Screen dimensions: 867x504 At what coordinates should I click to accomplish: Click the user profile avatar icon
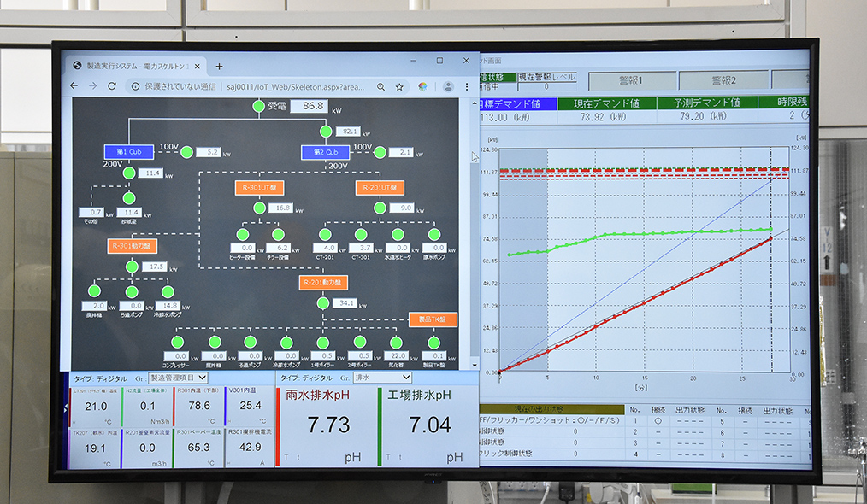coord(447,86)
